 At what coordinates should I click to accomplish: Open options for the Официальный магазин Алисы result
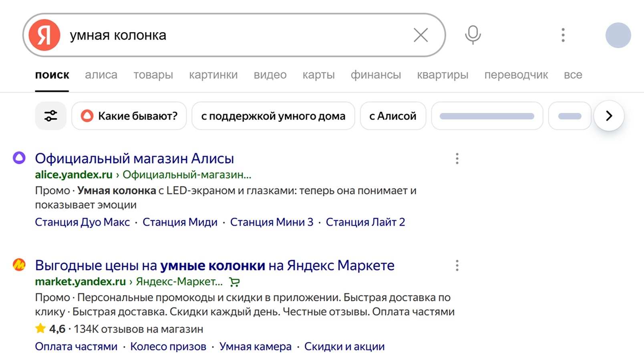[457, 159]
